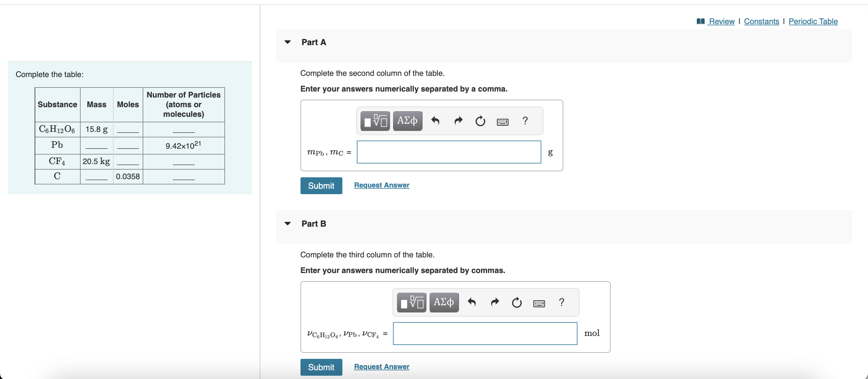Open keyboard shortcuts in Part A toolbar
The height and width of the screenshot is (379, 868).
(x=502, y=122)
